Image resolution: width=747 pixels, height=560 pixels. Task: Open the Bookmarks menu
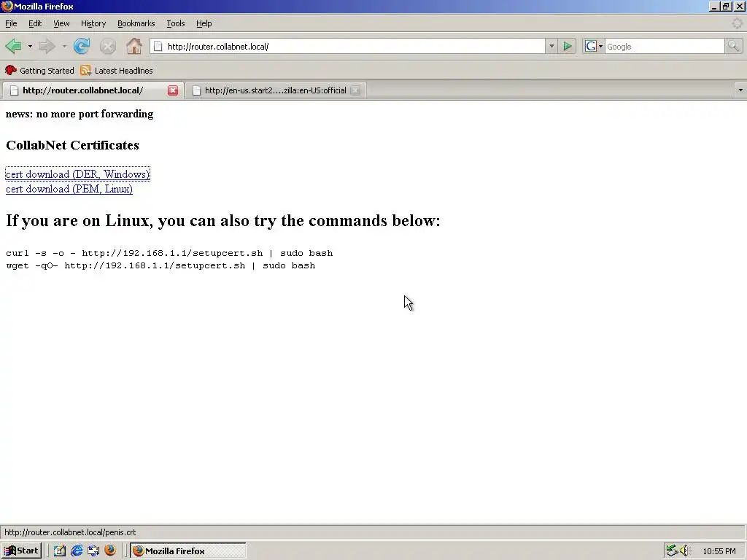136,23
